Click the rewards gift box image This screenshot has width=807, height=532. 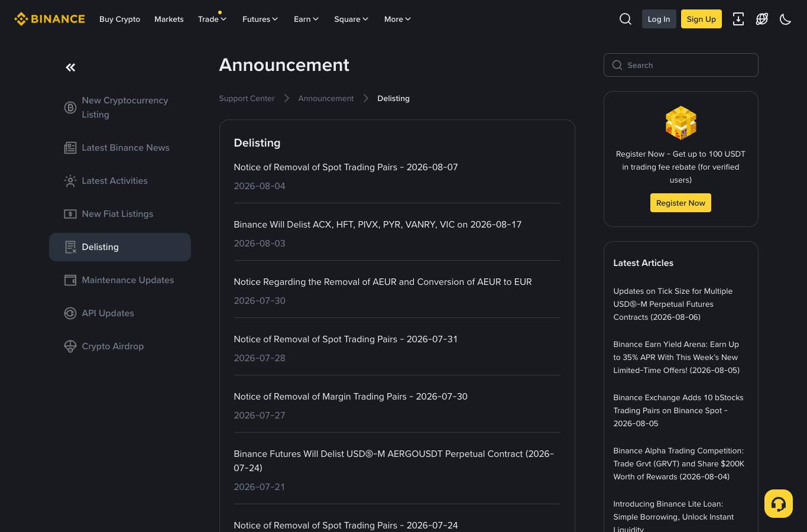681,123
